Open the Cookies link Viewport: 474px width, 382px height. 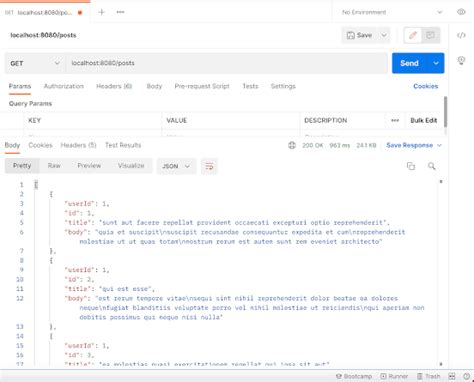point(425,86)
